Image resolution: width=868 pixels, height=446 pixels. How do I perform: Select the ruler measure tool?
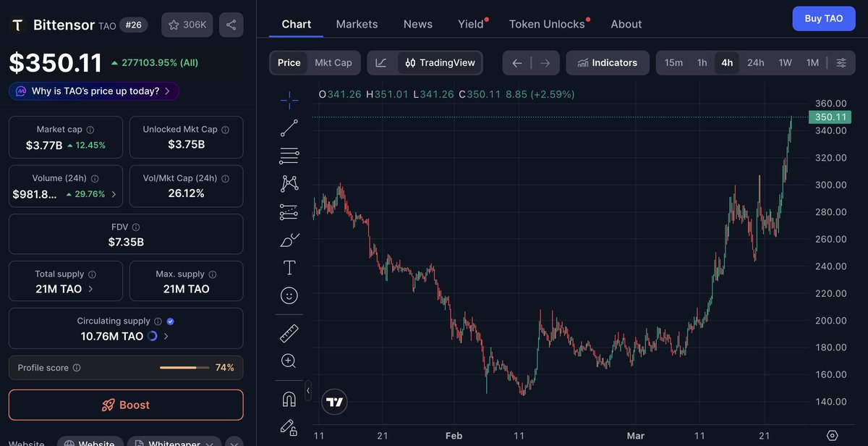289,333
